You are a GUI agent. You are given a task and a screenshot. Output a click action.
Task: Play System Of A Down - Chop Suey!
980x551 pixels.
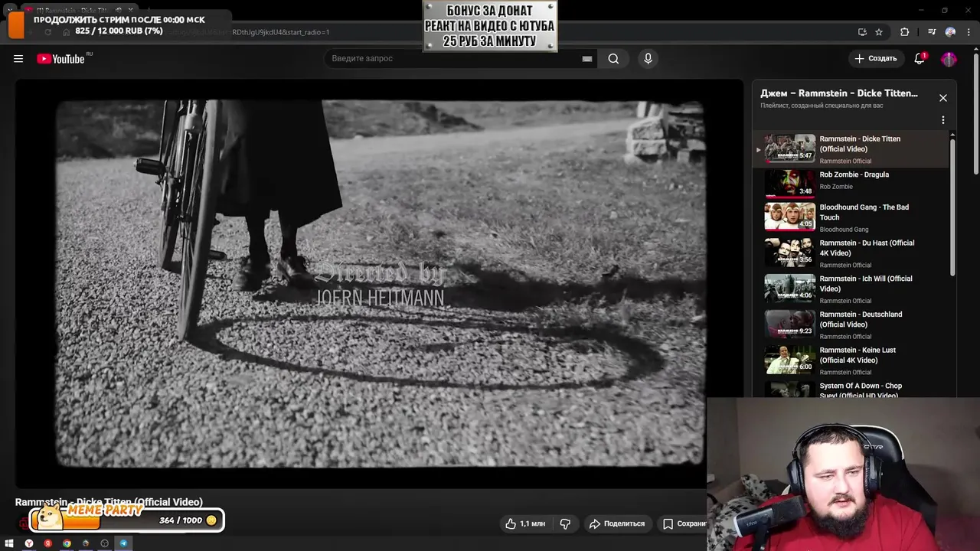(850, 390)
